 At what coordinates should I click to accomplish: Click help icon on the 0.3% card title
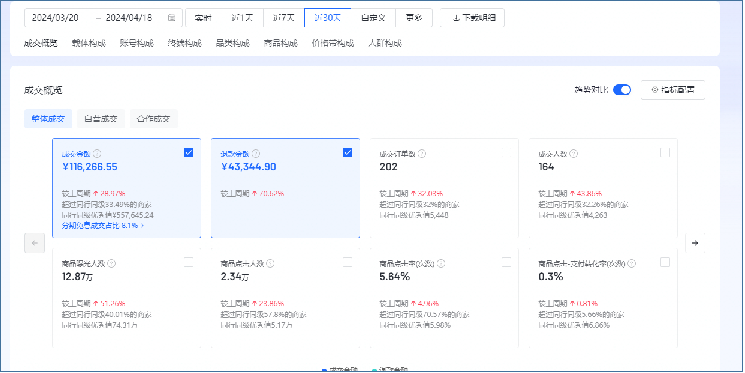(631, 263)
